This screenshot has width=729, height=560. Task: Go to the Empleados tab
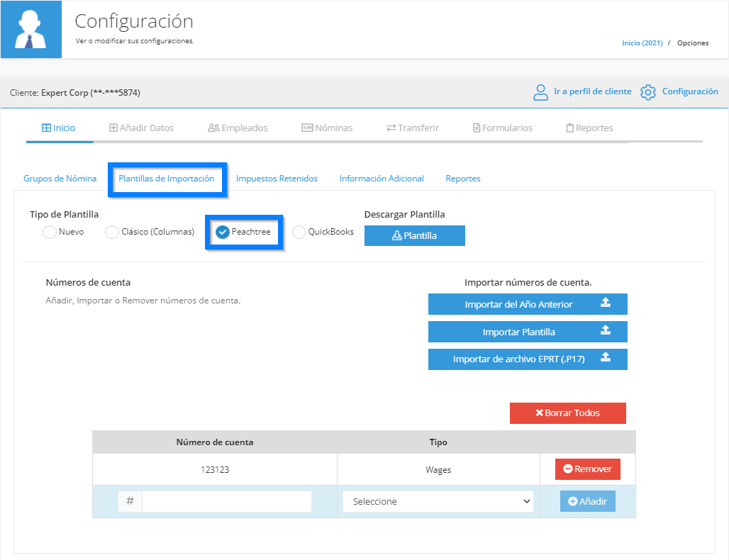(238, 128)
